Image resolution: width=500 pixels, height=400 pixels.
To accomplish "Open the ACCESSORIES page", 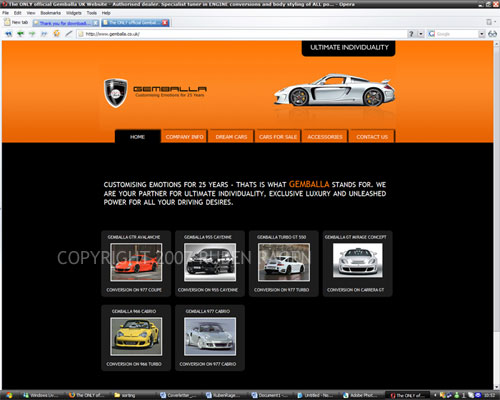I will 325,137.
